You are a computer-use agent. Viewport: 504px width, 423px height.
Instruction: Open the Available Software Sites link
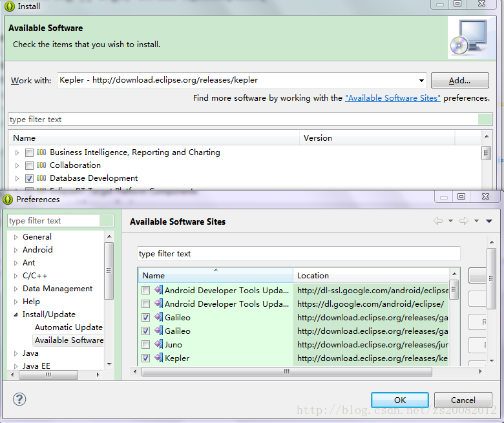(x=392, y=98)
